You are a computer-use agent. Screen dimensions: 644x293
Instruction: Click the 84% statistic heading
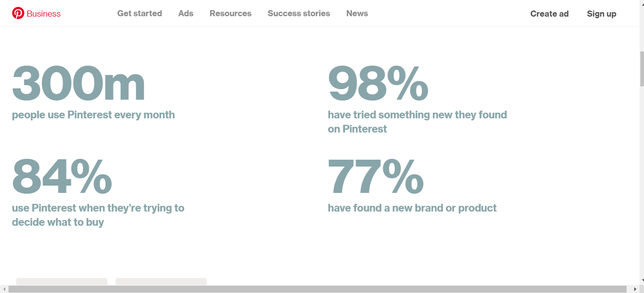pos(62,176)
